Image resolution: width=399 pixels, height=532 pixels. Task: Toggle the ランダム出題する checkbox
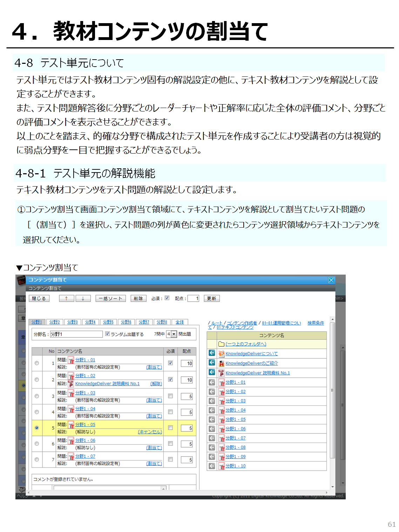point(108,334)
